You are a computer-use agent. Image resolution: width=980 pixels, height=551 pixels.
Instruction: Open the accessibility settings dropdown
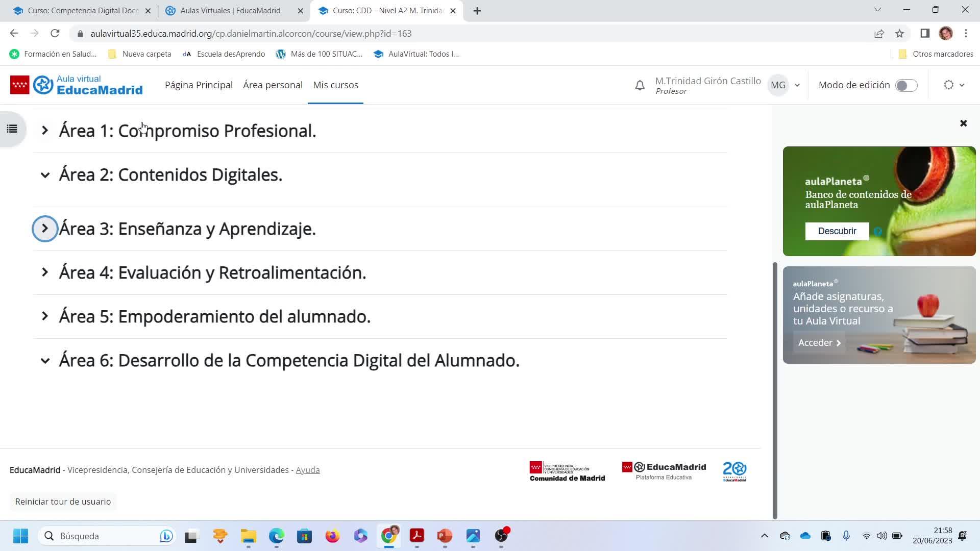953,85
